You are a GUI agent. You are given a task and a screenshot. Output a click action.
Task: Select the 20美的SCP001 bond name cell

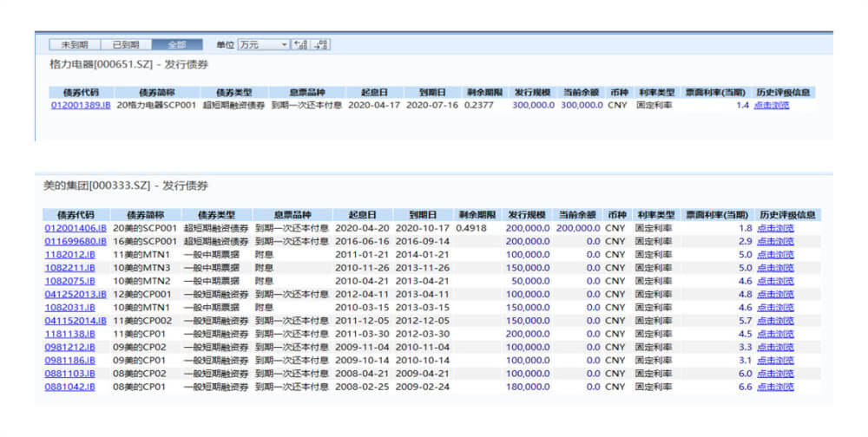point(145,228)
